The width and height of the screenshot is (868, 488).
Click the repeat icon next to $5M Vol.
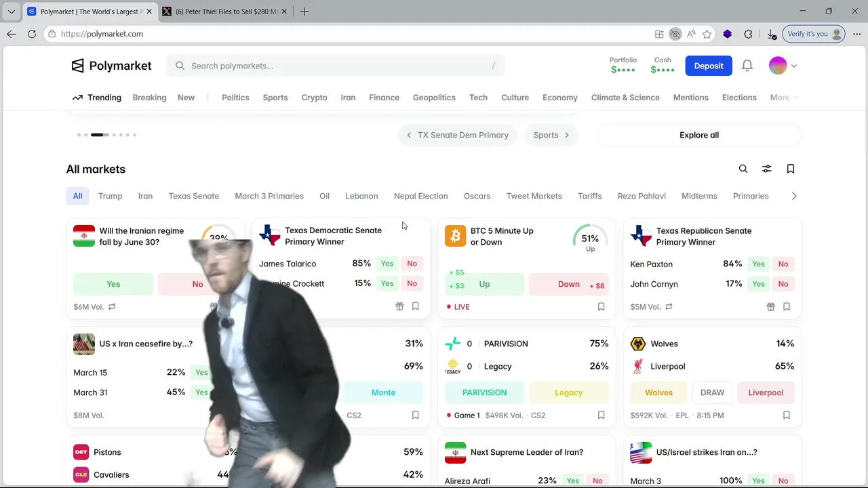tap(669, 306)
